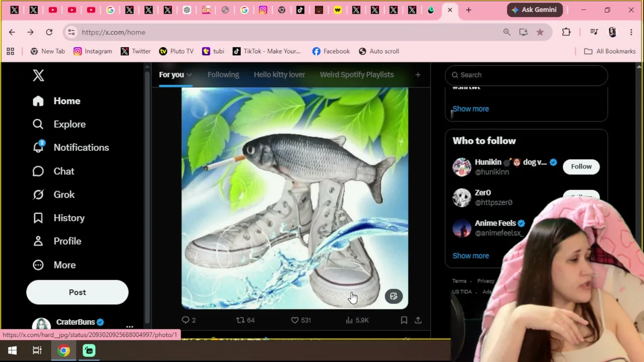Go to Explore in the sidebar

pyautogui.click(x=59, y=124)
